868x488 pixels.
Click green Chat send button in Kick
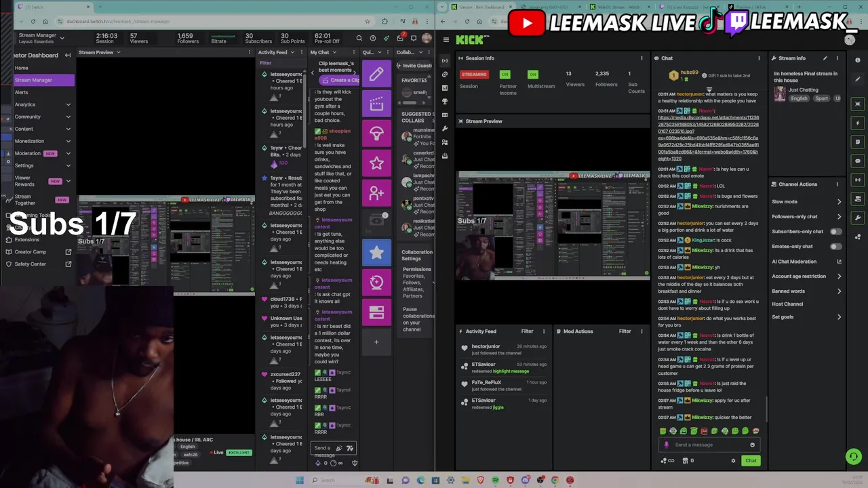[751, 461]
